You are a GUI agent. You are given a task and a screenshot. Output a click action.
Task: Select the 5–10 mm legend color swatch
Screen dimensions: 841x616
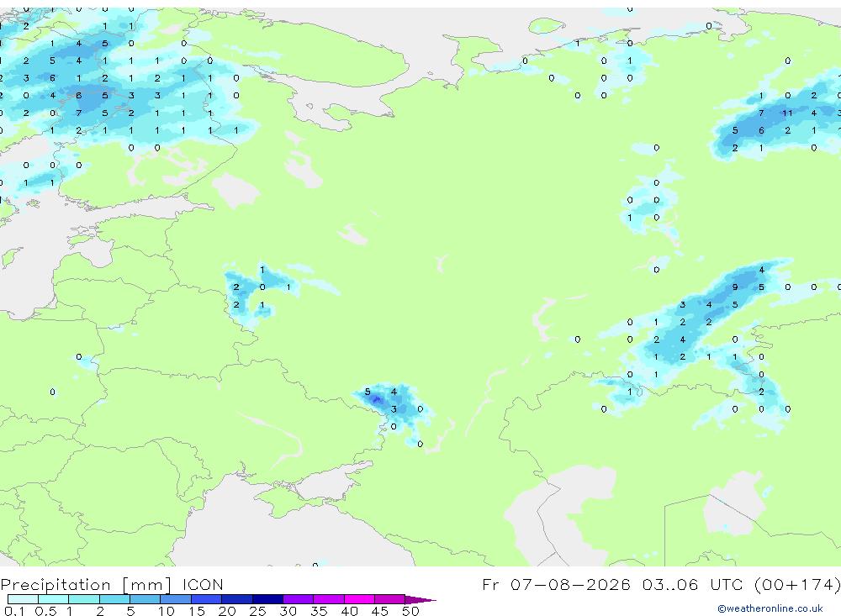tap(145, 599)
